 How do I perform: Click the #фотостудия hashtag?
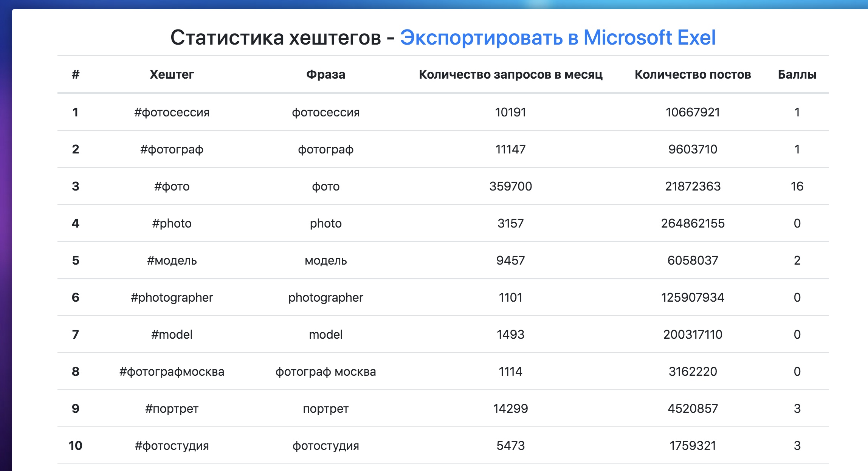tap(171, 445)
